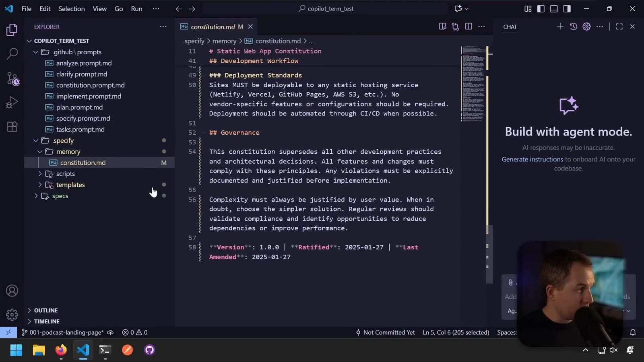Open the Selection menu
The height and width of the screenshot is (362, 644).
coord(71,8)
